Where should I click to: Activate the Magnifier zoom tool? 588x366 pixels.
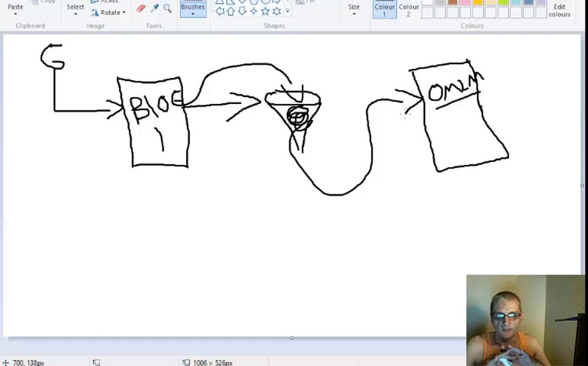click(167, 8)
